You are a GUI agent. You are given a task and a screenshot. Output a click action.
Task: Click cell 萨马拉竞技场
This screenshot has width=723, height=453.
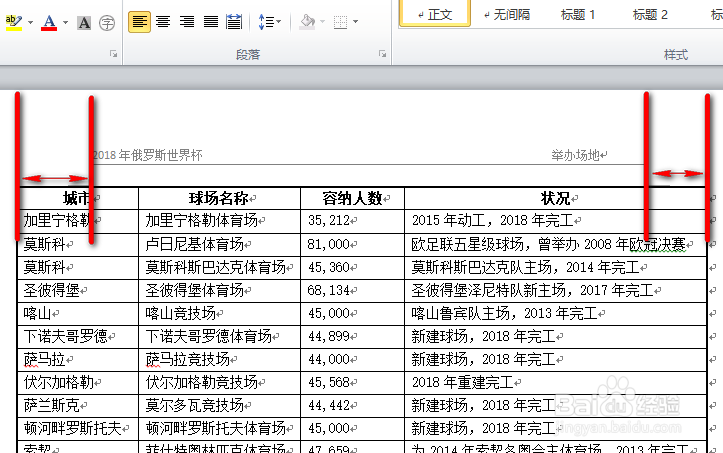pyautogui.click(x=219, y=360)
